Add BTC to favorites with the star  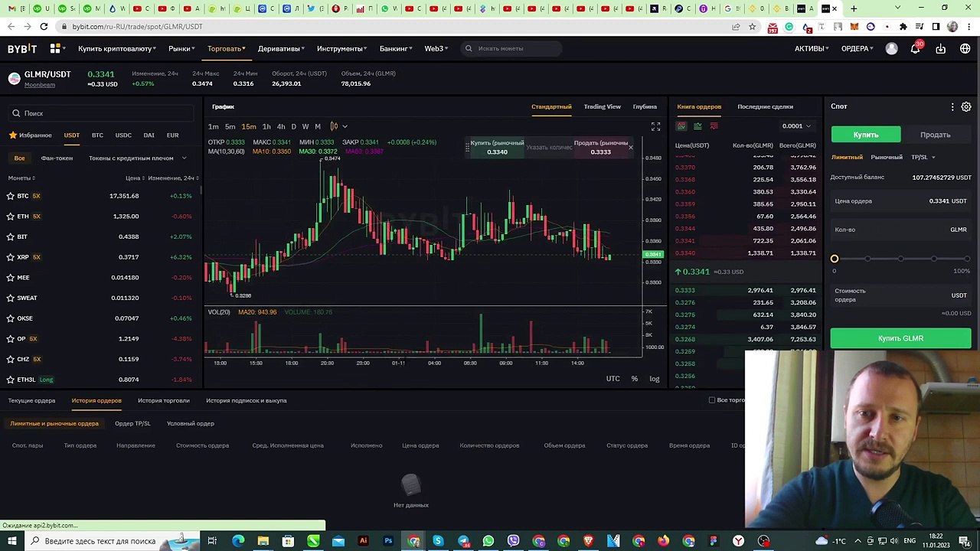coord(11,196)
